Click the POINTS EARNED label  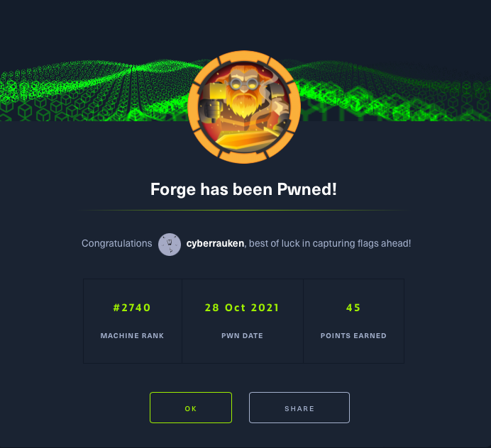[x=353, y=336]
